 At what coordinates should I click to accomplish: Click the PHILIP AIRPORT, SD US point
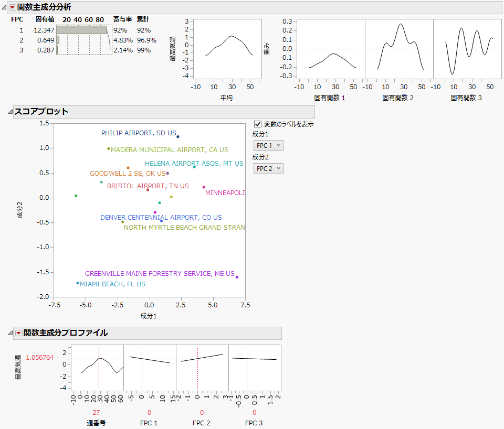(178, 137)
